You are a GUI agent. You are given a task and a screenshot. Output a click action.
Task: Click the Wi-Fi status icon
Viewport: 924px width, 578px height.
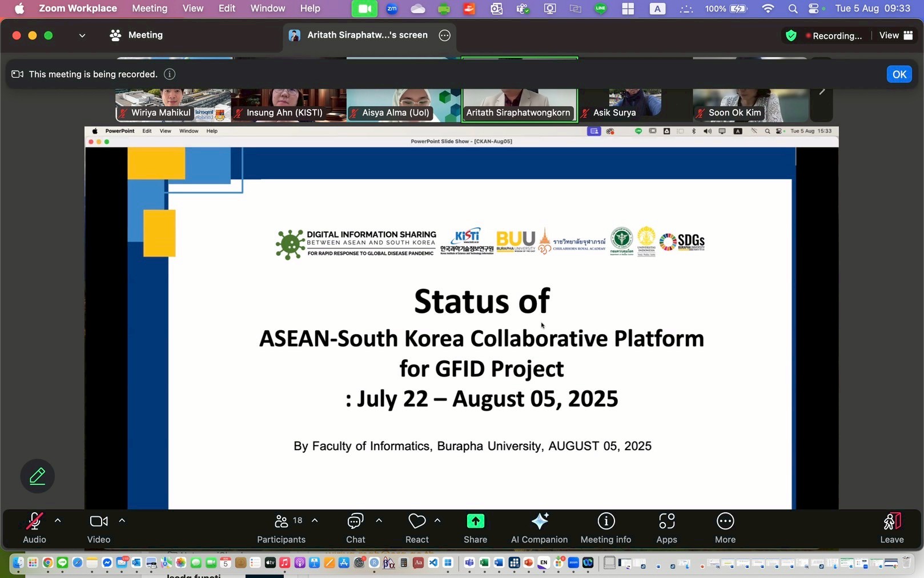pos(768,9)
